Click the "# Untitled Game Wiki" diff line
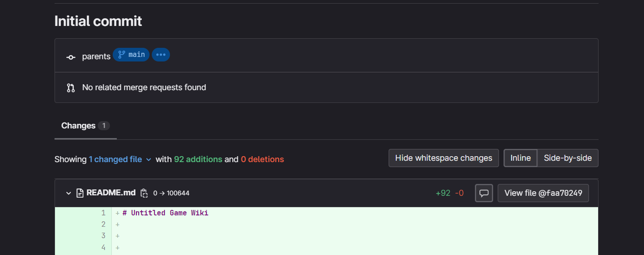The image size is (644, 255). tap(165, 213)
